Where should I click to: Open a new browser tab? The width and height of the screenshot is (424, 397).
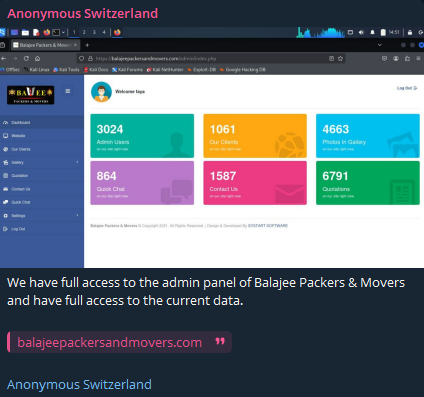87,45
